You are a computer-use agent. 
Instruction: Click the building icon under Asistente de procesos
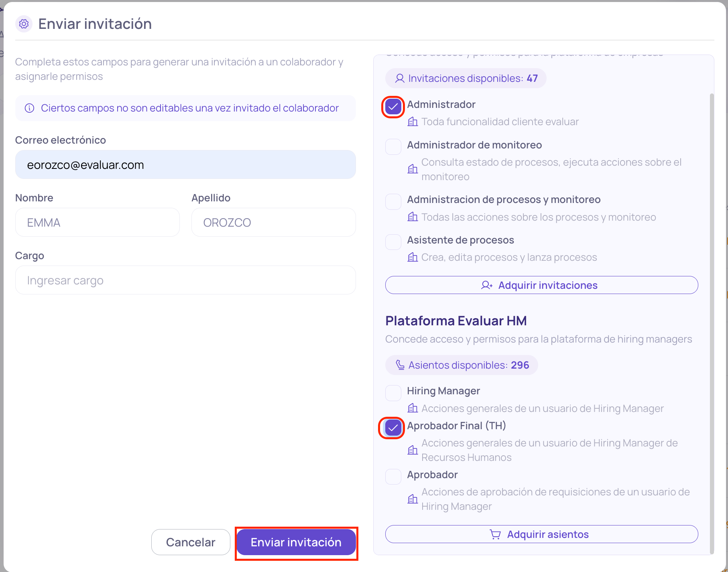pos(413,257)
